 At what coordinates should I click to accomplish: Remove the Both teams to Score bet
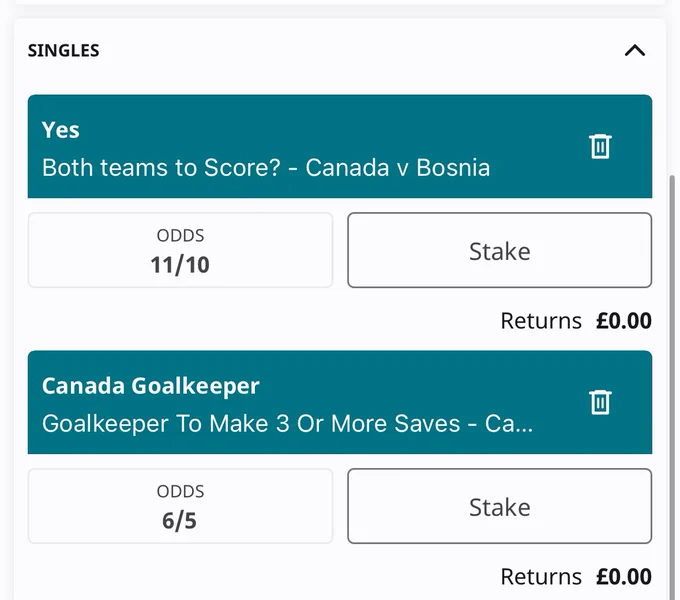[x=600, y=147]
